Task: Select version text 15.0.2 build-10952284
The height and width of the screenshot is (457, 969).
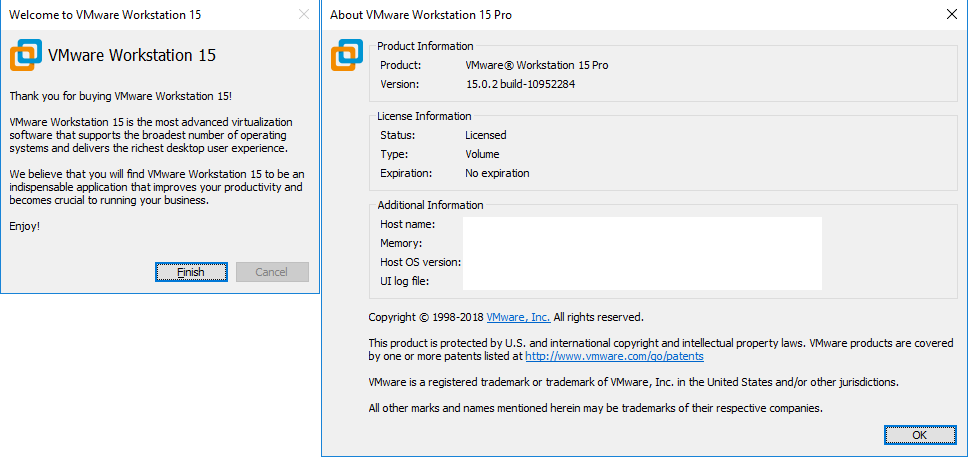Action: click(520, 85)
